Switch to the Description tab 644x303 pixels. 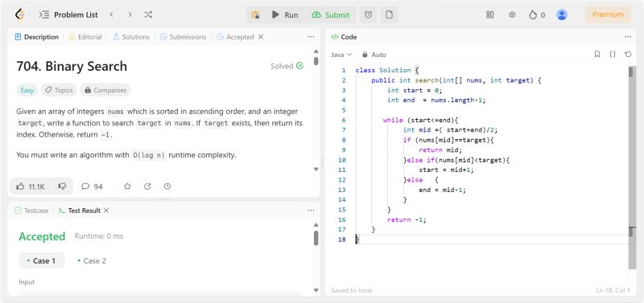click(36, 37)
